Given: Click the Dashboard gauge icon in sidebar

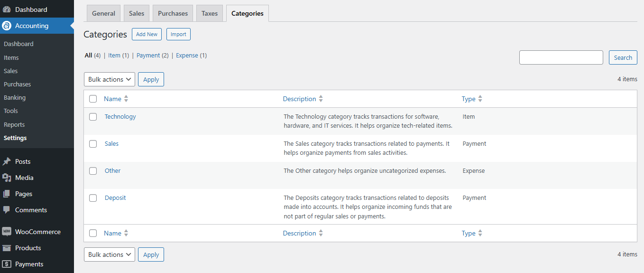Looking at the screenshot, I should (x=7, y=9).
